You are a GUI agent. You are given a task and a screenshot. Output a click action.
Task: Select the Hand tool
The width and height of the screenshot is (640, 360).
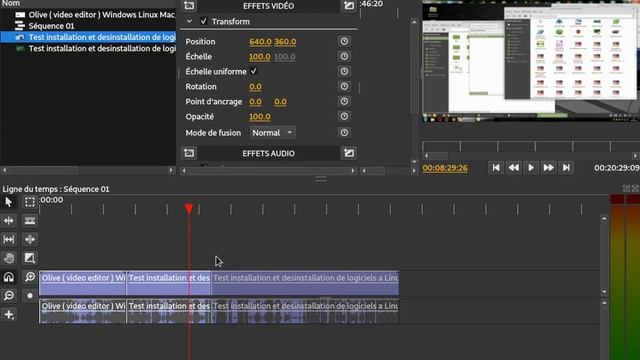click(9, 258)
